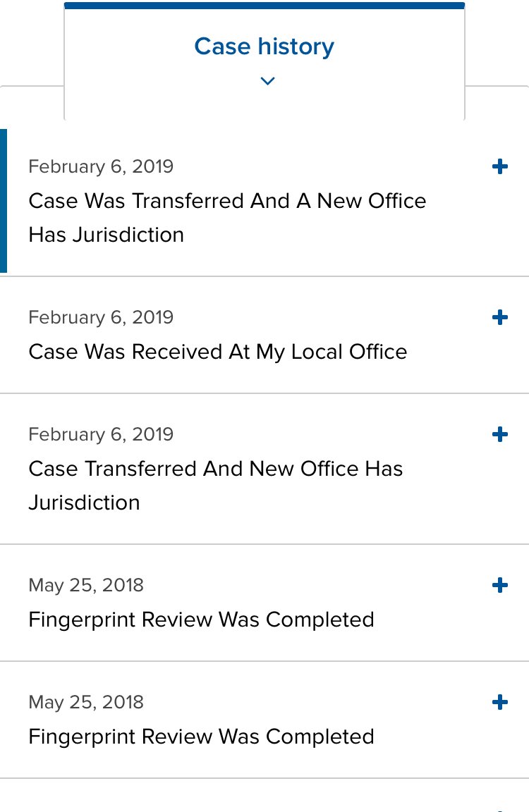
Task: Open 'Case Was Received At My Local Office' title
Action: tap(217, 352)
